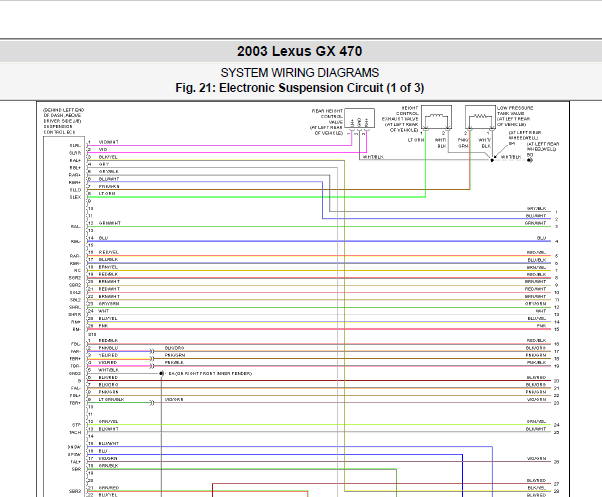The image size is (602, 497).
Task: Click the "STP" ECU terminal name
Action: (76, 425)
